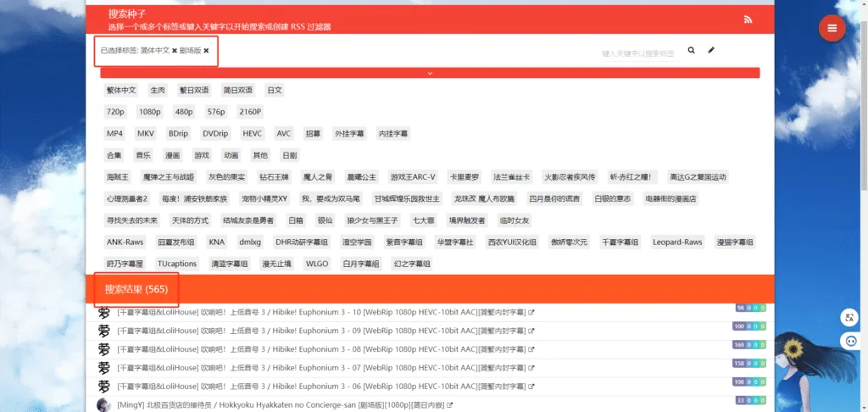Click the chat bot icon on right edge
This screenshot has width=868, height=412.
click(x=849, y=341)
